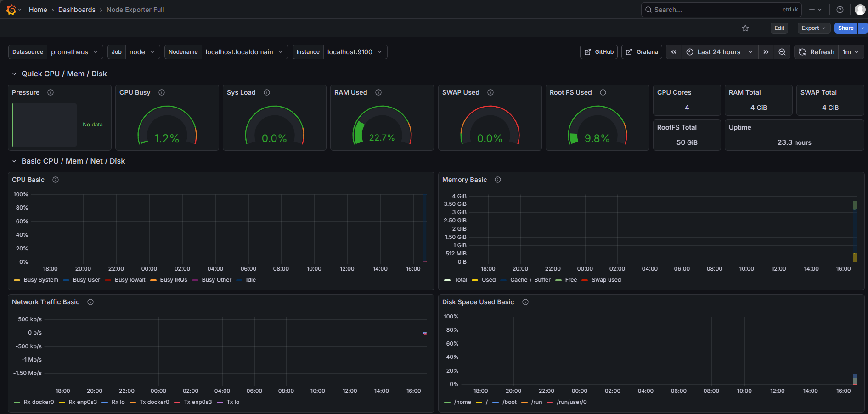The image size is (868, 414).
Task: Shift time range forward with double-right arrows
Action: tap(766, 52)
